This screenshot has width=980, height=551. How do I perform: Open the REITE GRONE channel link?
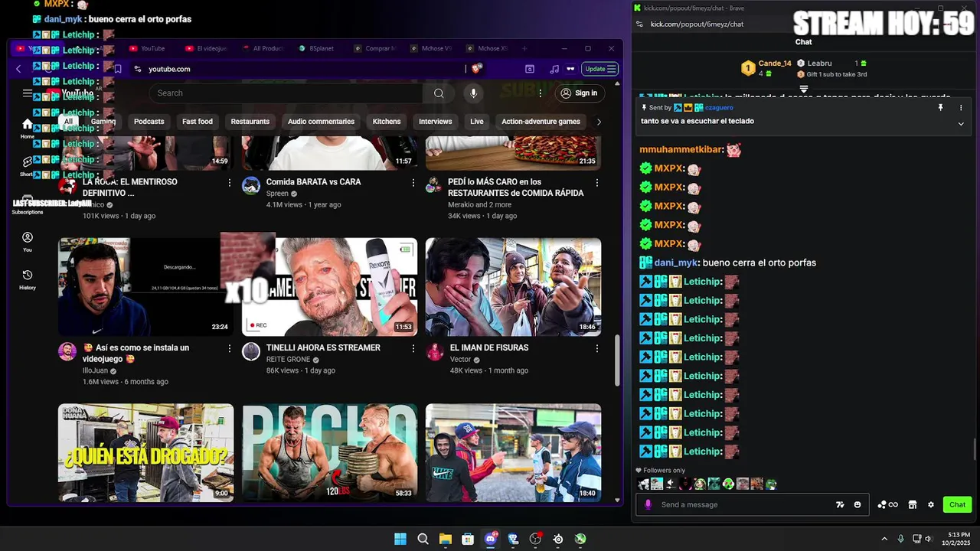tap(289, 360)
